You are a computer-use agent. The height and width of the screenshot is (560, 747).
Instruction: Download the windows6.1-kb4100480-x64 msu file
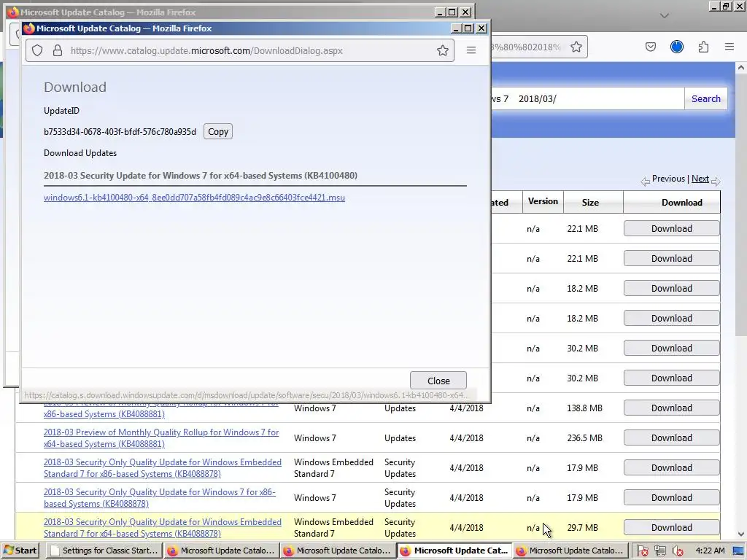tap(194, 198)
